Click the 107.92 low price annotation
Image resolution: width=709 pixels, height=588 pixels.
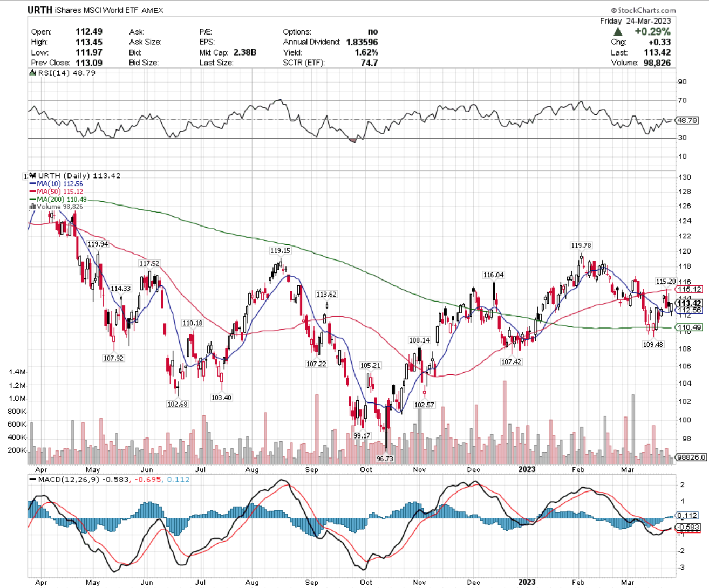[x=113, y=358]
